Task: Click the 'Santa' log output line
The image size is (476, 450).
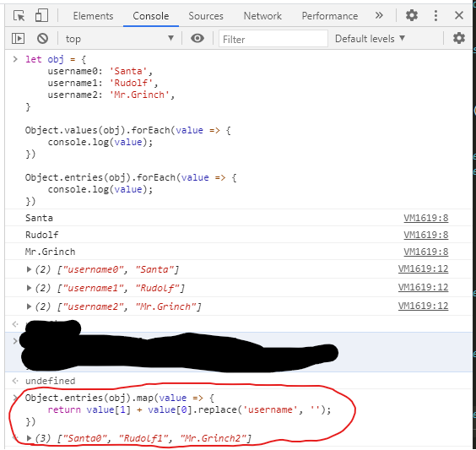Action: (39, 218)
